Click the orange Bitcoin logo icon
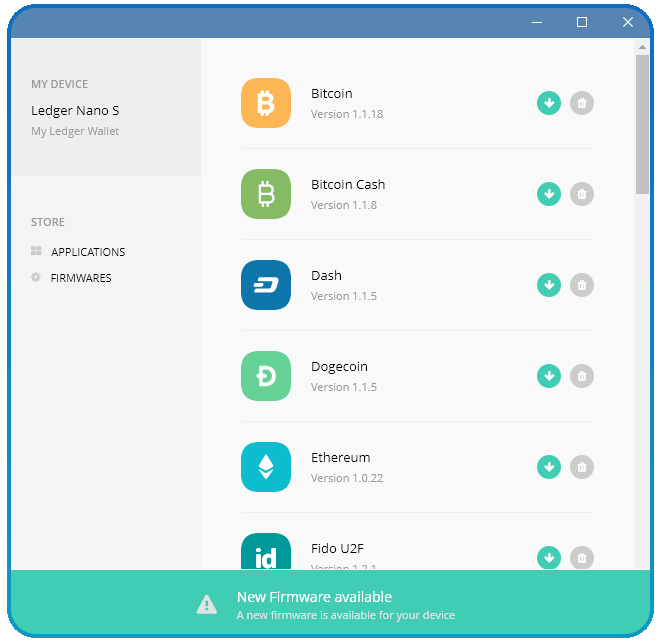Viewport: 660px width, 642px height. 266,103
